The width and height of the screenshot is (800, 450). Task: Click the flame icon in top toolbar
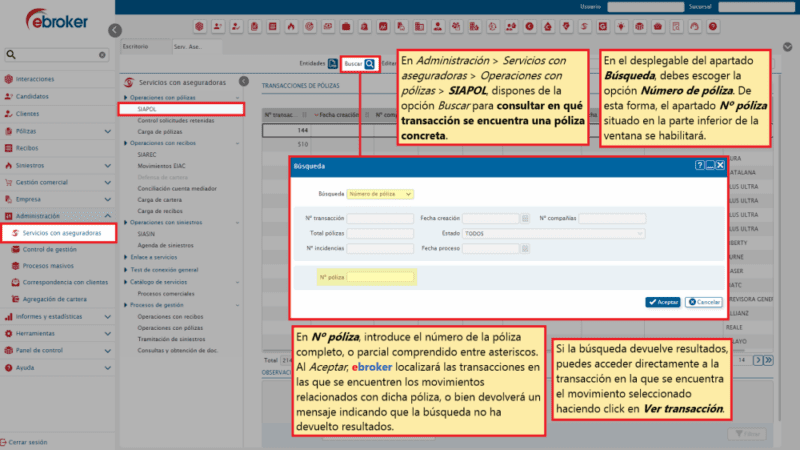coord(291,27)
